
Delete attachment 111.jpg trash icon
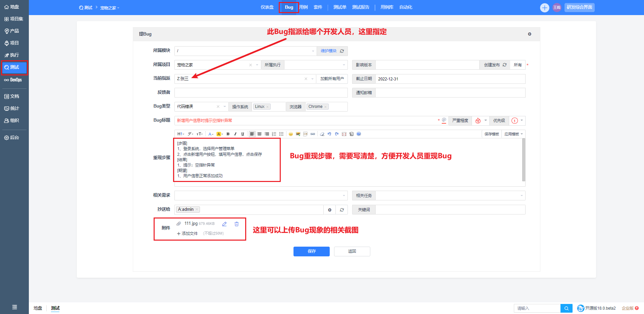point(236,224)
